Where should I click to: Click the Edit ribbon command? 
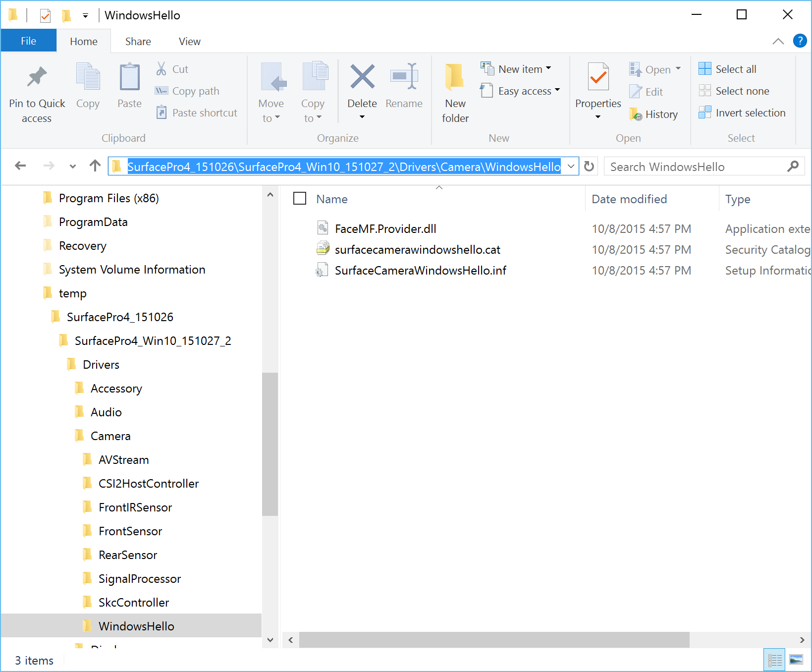(646, 92)
